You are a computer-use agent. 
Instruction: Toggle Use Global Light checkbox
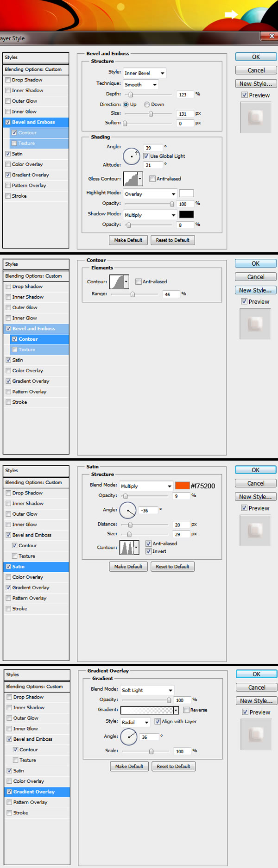[x=146, y=156]
